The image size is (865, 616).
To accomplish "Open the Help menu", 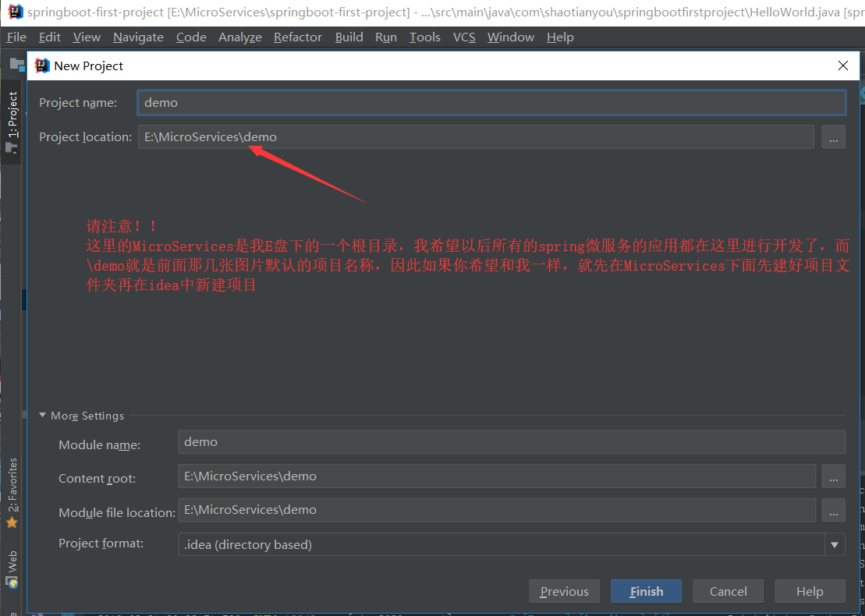I will click(x=560, y=37).
